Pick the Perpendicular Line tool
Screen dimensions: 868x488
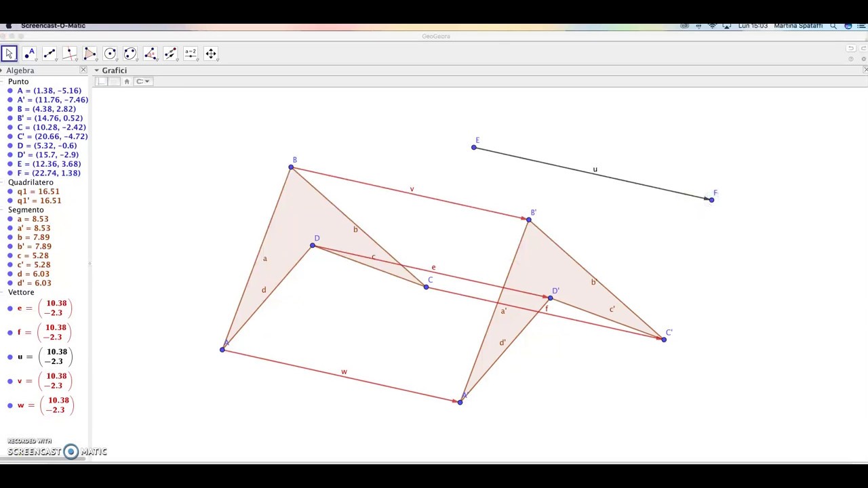coord(70,54)
